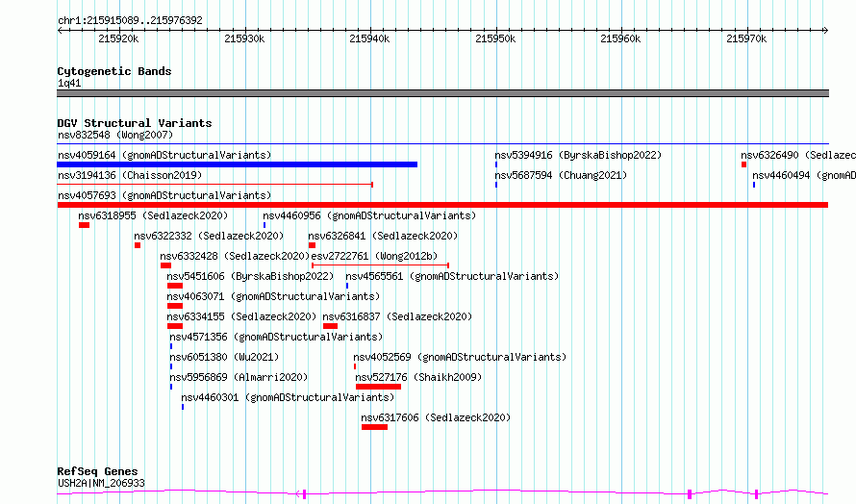Click the nsv6318955 (Sedlazeck2020) label
Viewport: 856px width, 504px height.
click(x=153, y=215)
